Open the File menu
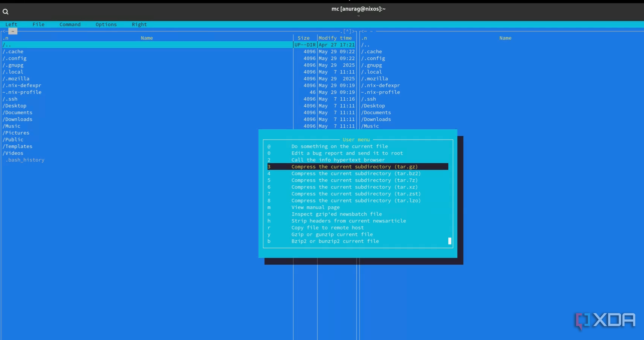This screenshot has height=340, width=644. tap(38, 25)
